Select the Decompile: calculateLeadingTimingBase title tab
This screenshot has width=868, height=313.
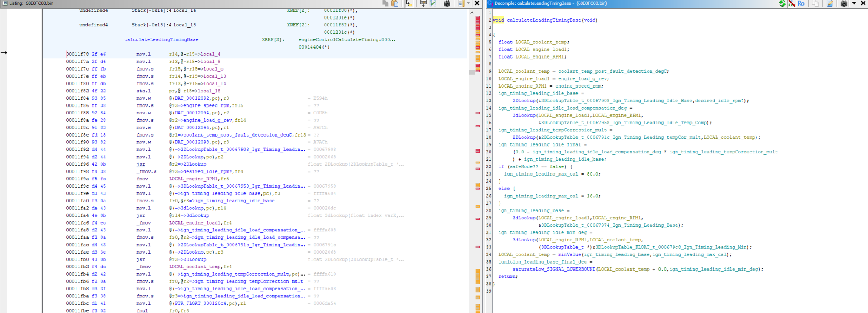point(550,3)
